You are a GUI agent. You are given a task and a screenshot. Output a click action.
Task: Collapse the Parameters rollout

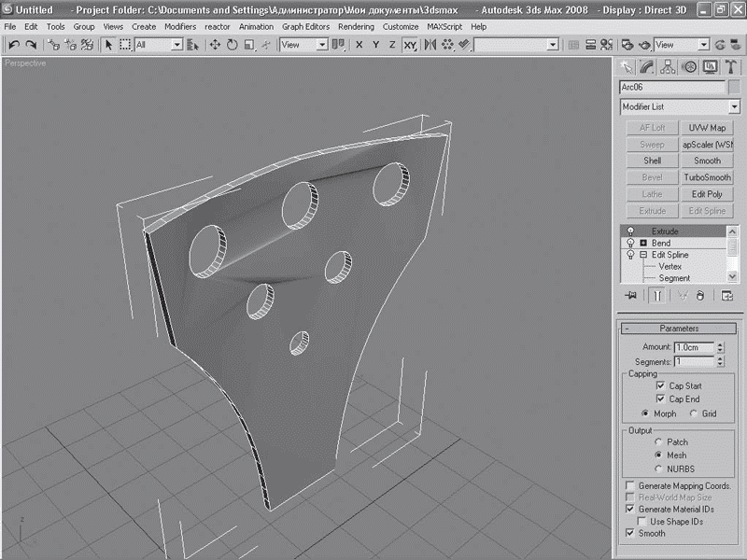point(678,329)
